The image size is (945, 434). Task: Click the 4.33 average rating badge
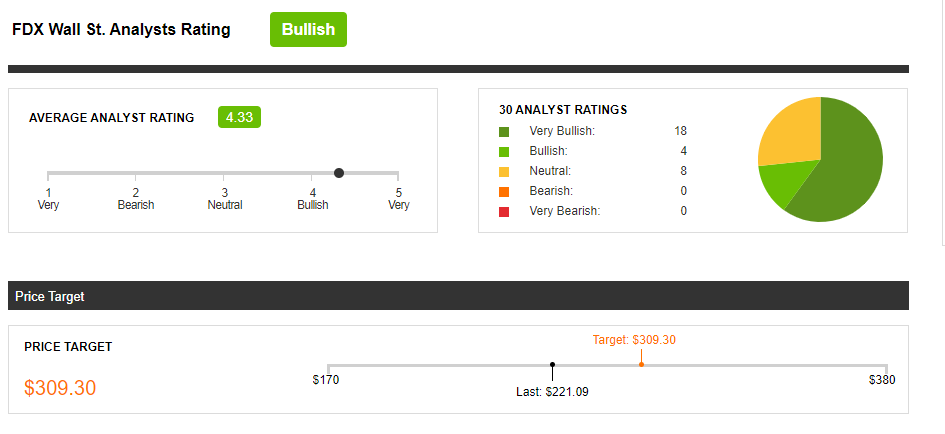[x=239, y=117]
